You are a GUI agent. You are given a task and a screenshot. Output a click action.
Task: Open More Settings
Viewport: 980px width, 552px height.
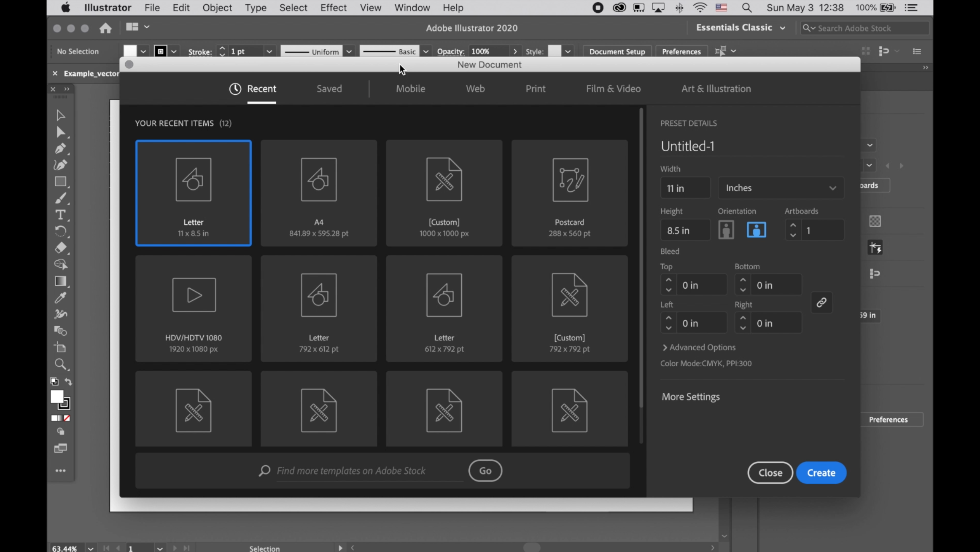pyautogui.click(x=690, y=397)
